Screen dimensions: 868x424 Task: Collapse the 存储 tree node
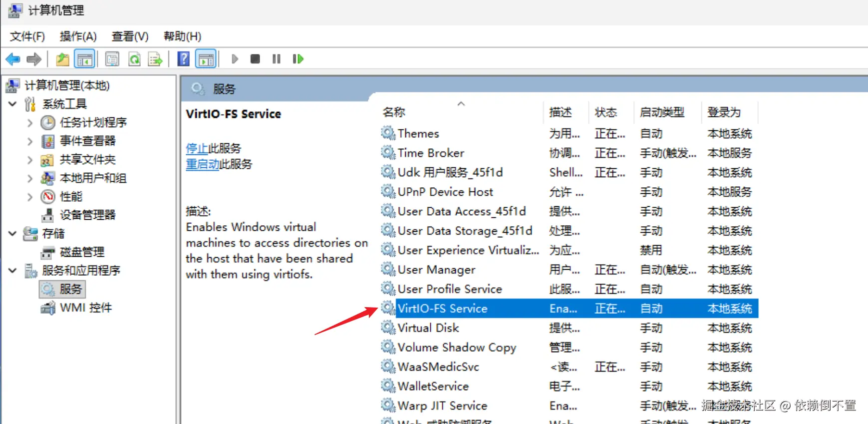click(x=13, y=234)
